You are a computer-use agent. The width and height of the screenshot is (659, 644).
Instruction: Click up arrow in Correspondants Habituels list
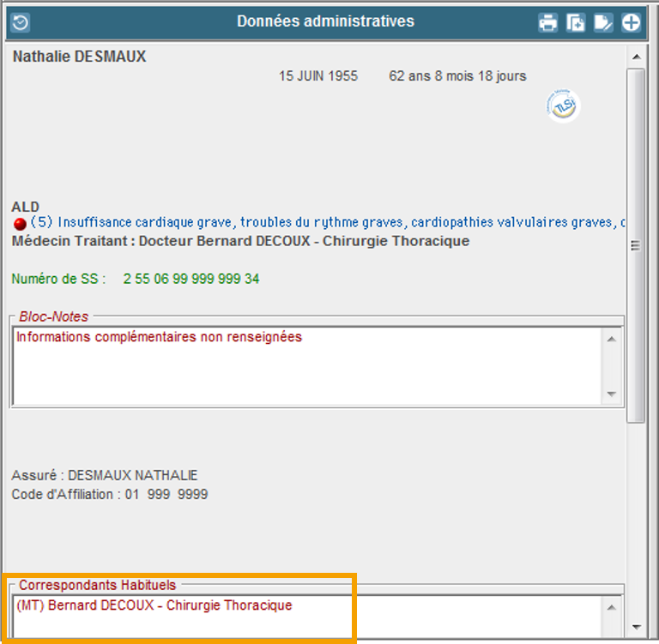(x=612, y=607)
